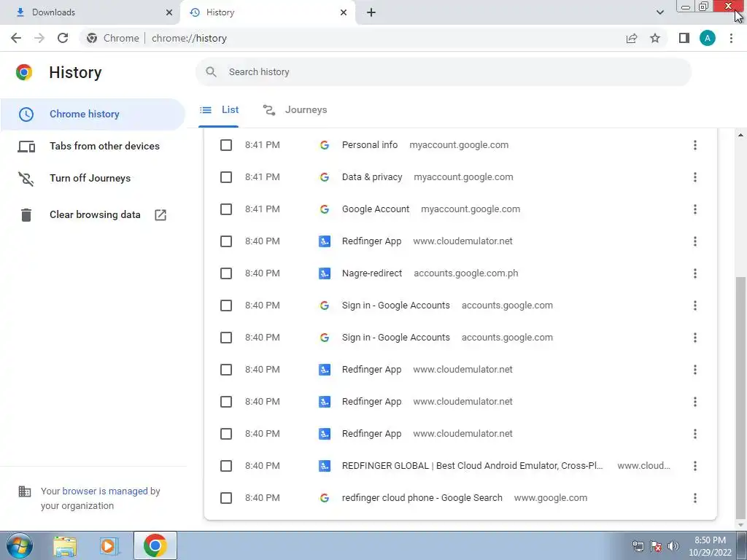The width and height of the screenshot is (747, 560).
Task: Open actions menu for Personal info entry
Action: click(x=695, y=145)
